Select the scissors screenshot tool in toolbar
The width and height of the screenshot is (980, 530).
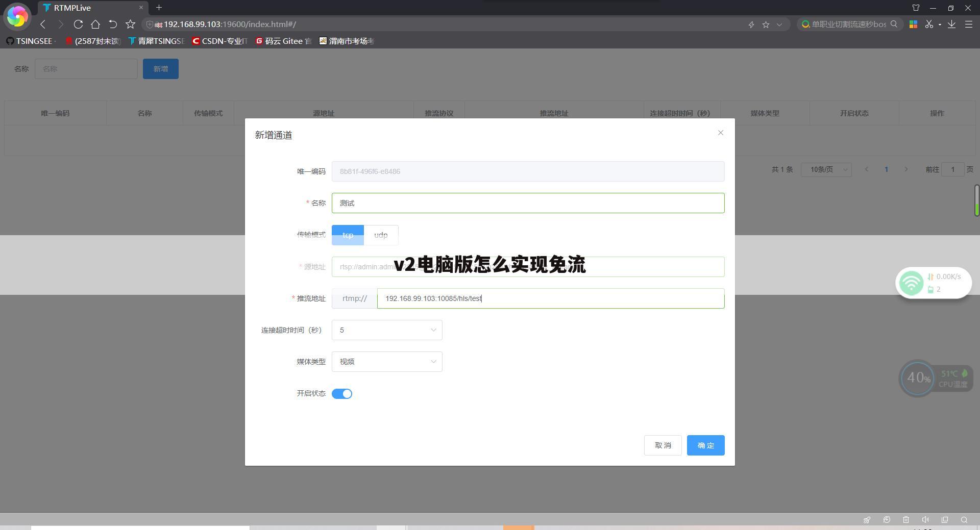click(929, 24)
